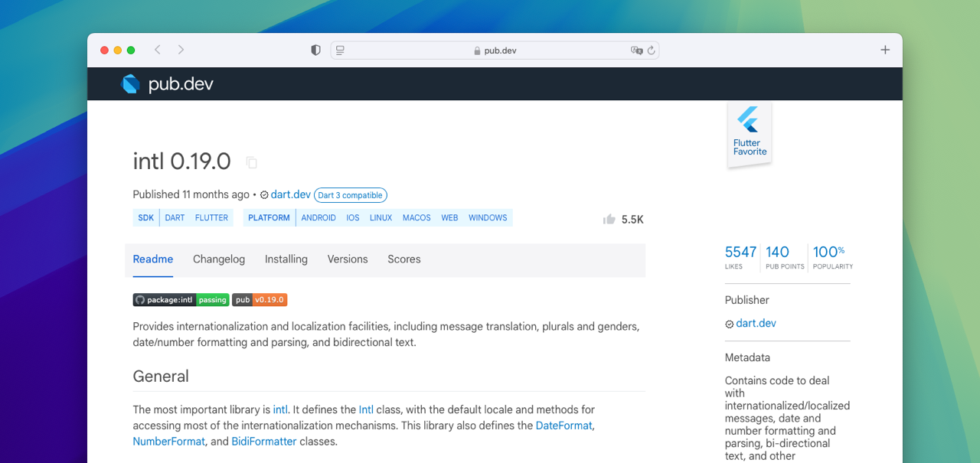This screenshot has height=463, width=980.
Task: Open the Versions tab
Action: click(348, 259)
